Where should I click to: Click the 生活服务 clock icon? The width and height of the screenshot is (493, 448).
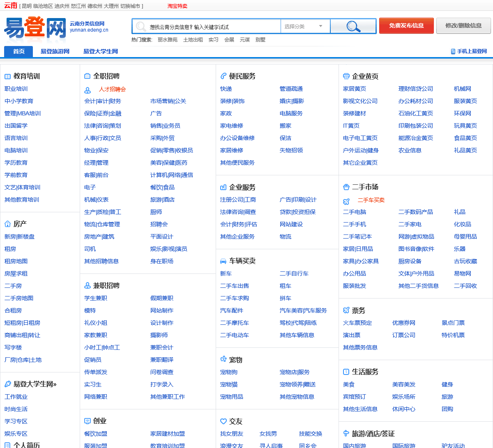(x=346, y=372)
